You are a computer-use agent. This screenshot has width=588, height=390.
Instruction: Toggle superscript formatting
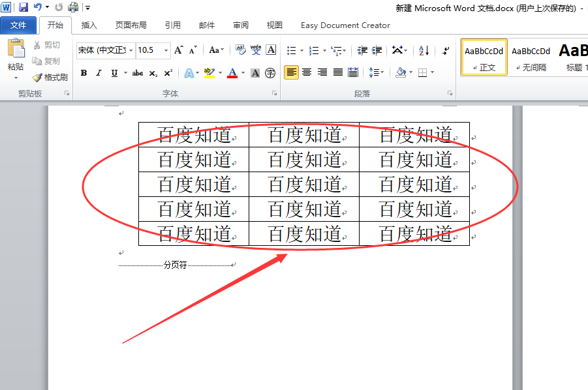click(x=168, y=72)
